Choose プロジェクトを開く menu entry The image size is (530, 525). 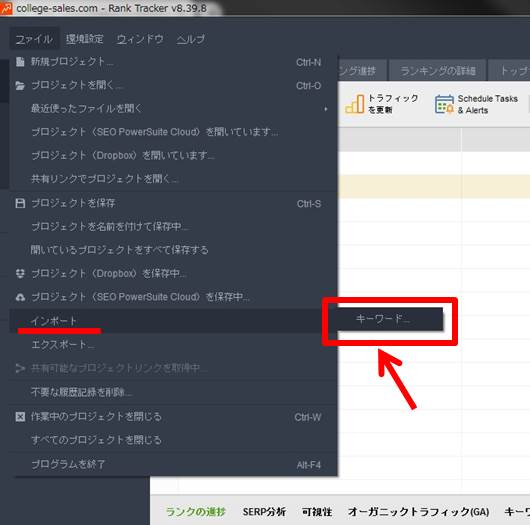(x=173, y=85)
